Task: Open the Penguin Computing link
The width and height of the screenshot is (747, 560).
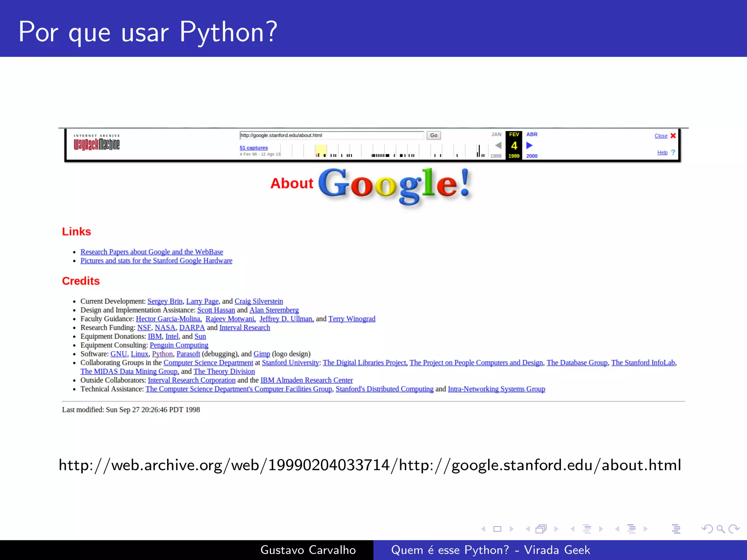Action: click(x=179, y=345)
